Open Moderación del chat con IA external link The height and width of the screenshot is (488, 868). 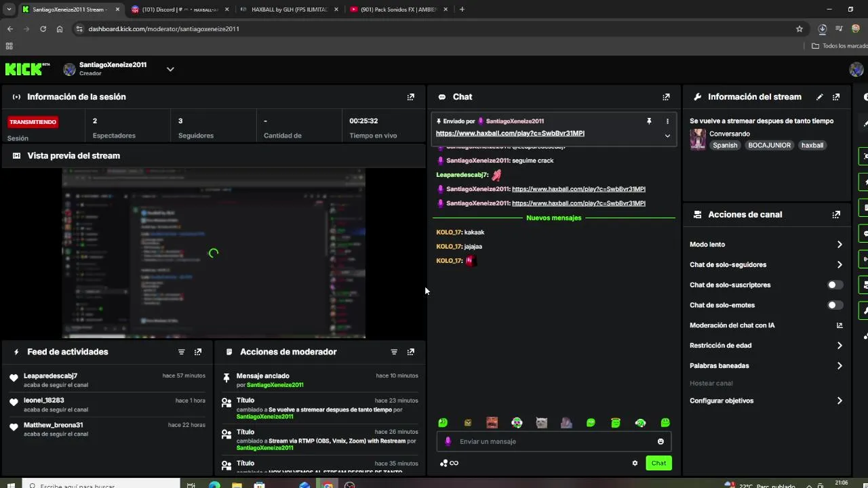tap(840, 325)
